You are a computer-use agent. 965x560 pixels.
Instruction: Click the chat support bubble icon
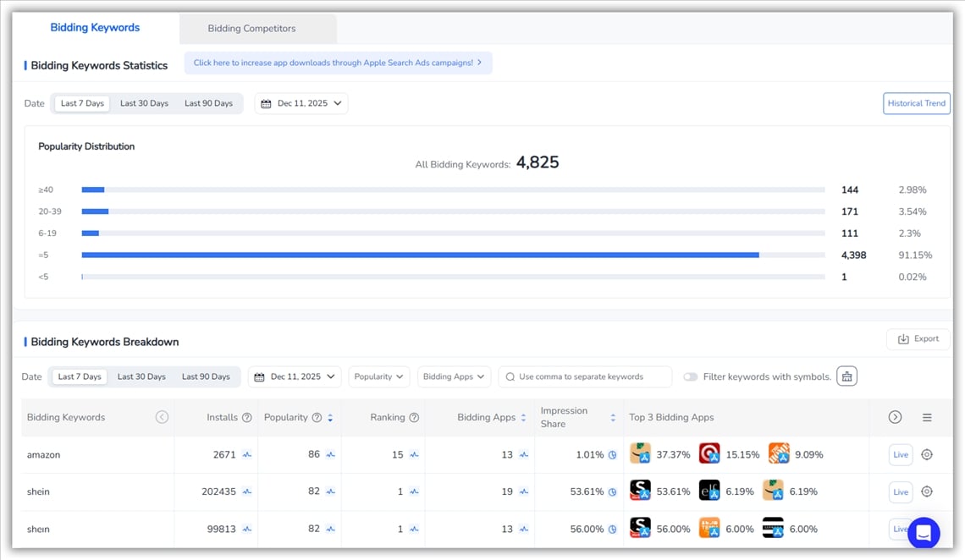[924, 533]
